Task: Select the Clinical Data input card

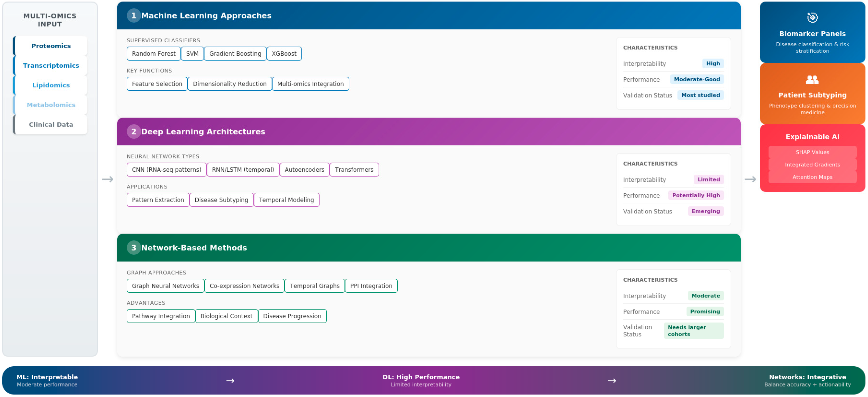Action: coord(50,124)
